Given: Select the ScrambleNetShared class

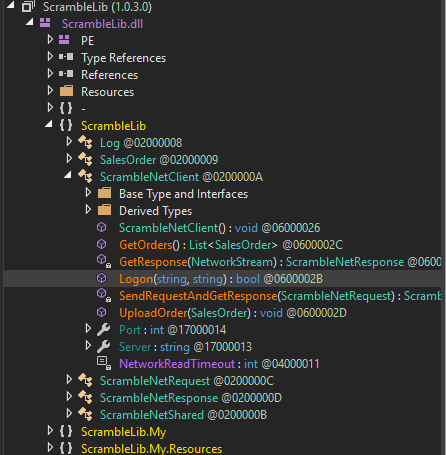Looking at the screenshot, I should point(183,415).
